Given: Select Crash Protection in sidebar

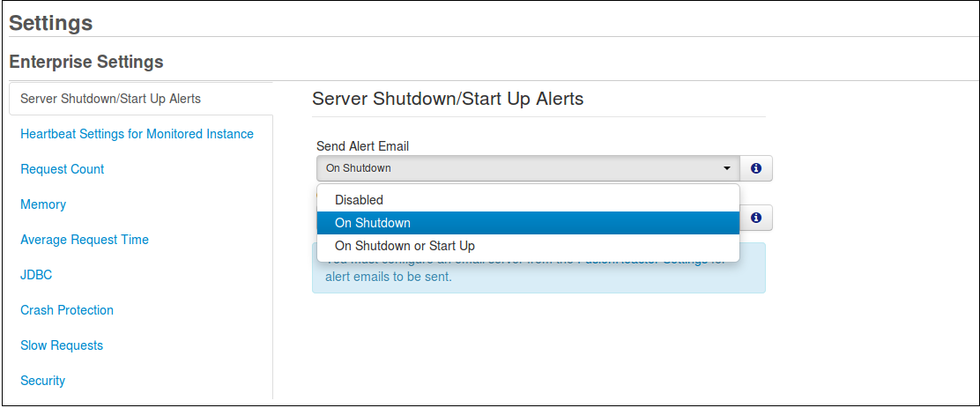Looking at the screenshot, I should click(x=67, y=310).
